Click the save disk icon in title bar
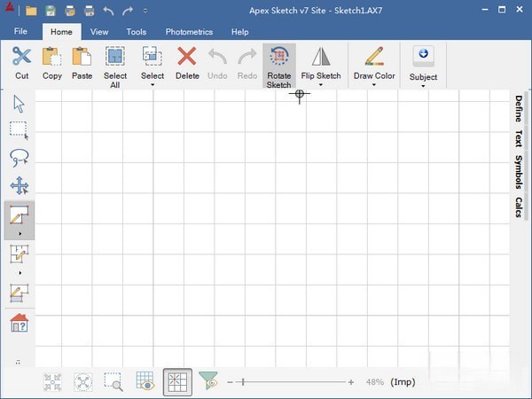Screen dimensions: 532x399 point(51,11)
